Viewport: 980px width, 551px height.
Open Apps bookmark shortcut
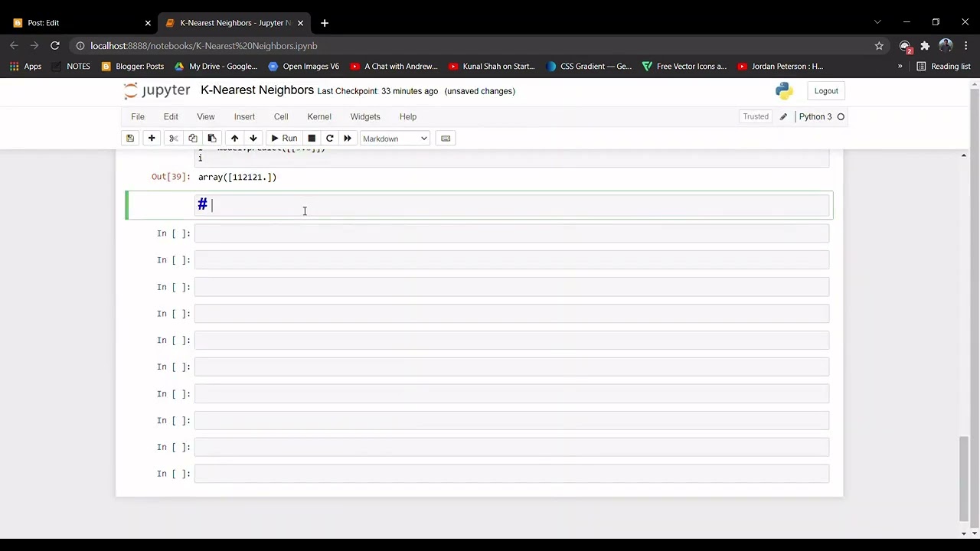click(25, 67)
